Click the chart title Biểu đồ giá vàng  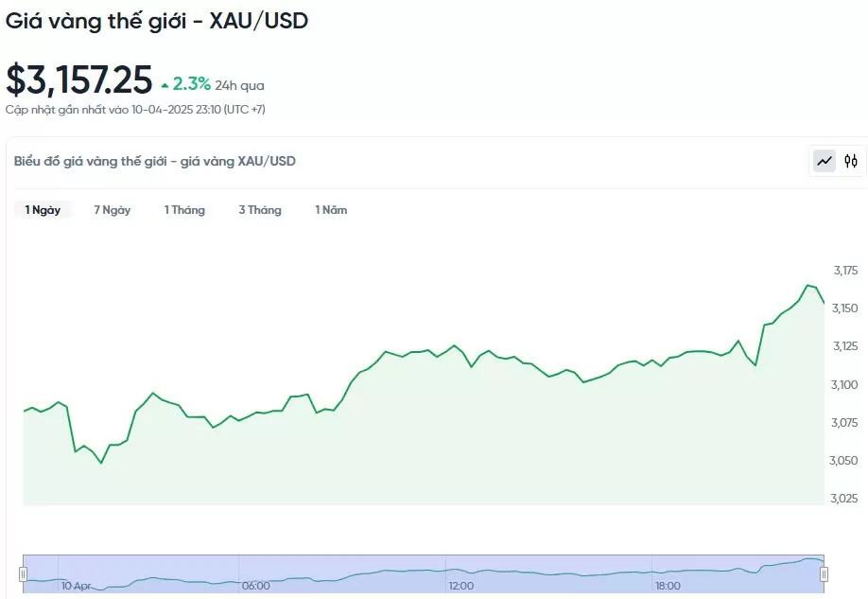coord(155,161)
